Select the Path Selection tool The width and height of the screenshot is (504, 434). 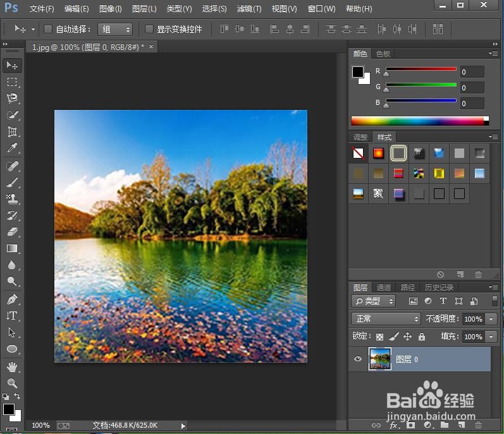point(12,332)
